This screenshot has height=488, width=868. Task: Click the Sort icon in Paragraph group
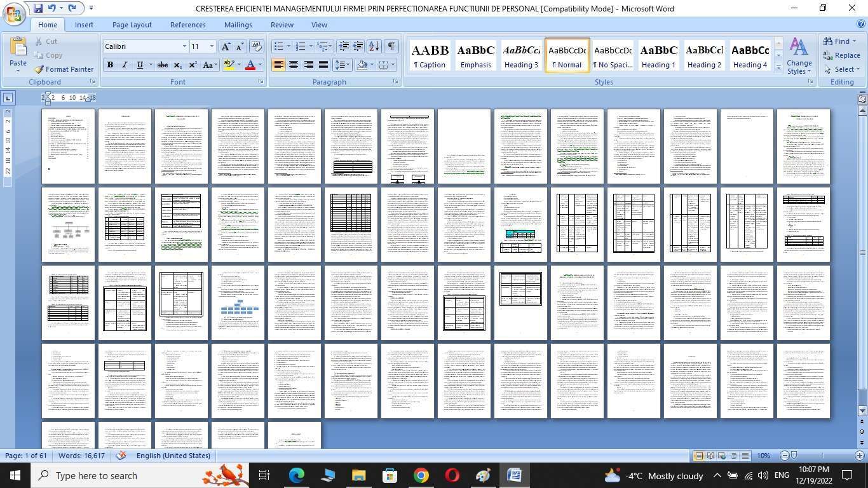[x=374, y=46]
